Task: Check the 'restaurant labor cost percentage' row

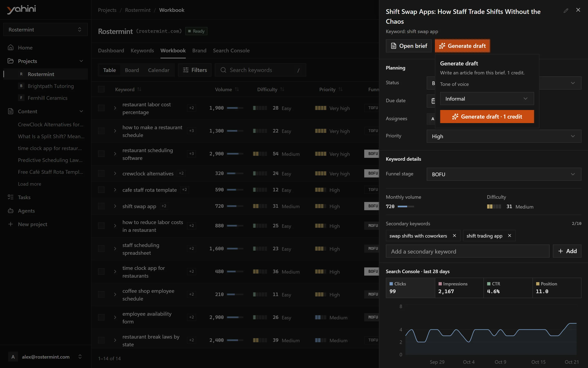Action: pos(101,108)
